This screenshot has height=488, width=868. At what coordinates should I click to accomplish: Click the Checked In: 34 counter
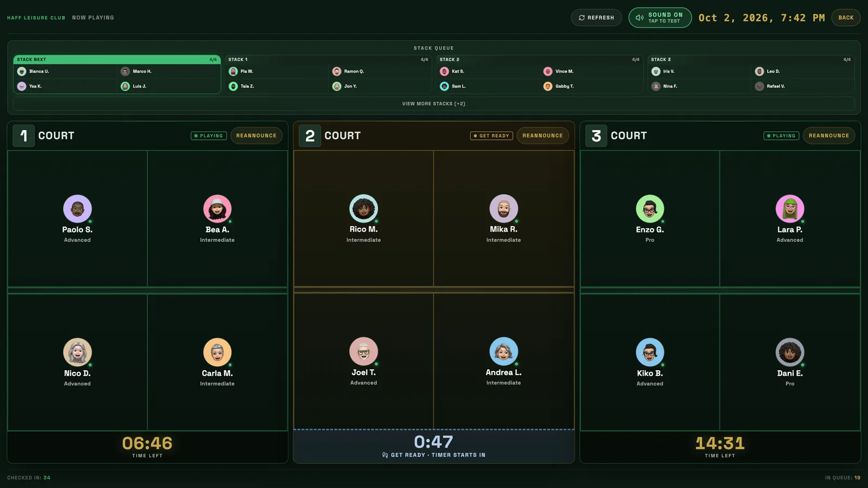click(29, 478)
